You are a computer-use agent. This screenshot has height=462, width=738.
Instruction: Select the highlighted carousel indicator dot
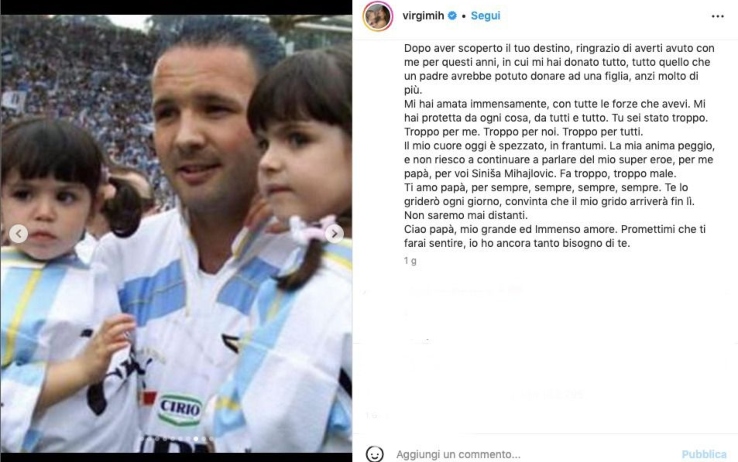pos(196,439)
